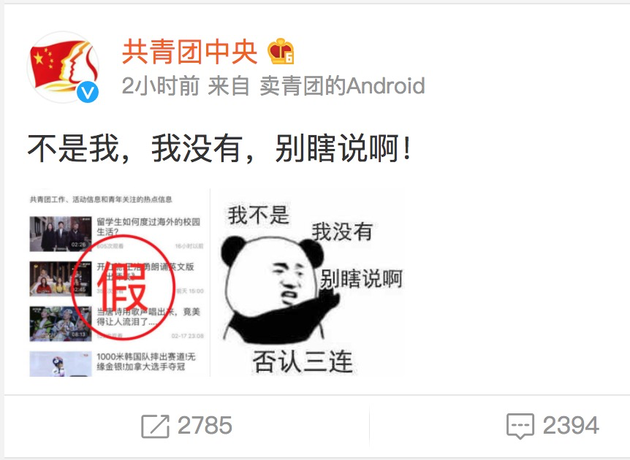The width and height of the screenshot is (630, 460).
Task: Click the crown membership level icon
Action: click(x=281, y=51)
